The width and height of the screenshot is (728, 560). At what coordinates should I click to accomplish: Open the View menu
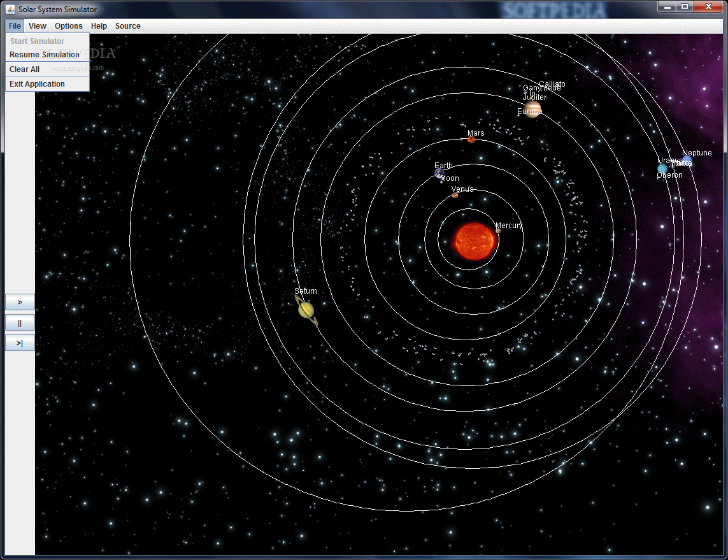[37, 25]
